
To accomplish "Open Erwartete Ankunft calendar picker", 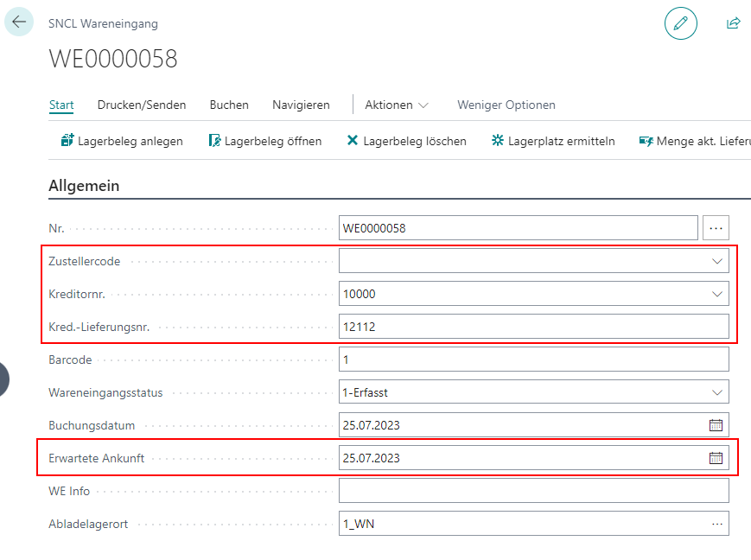I will point(716,458).
